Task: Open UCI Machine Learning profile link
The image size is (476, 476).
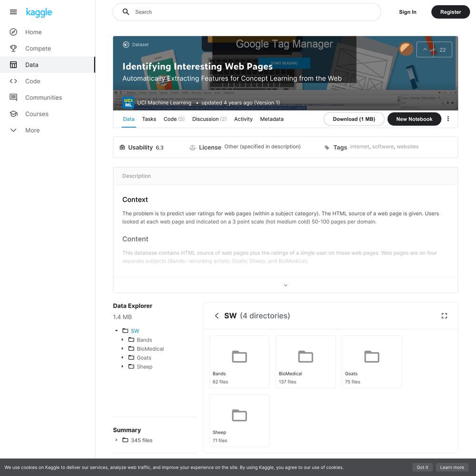Action: 164,103
